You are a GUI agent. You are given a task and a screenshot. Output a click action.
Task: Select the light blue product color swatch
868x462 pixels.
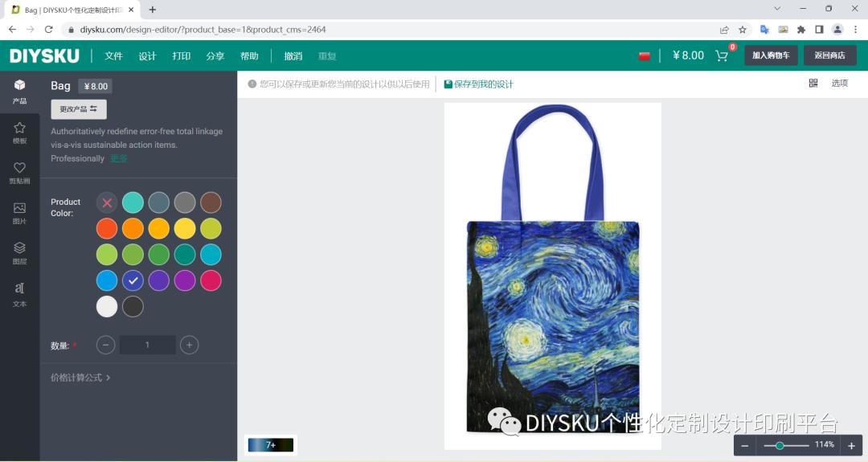pyautogui.click(x=107, y=280)
